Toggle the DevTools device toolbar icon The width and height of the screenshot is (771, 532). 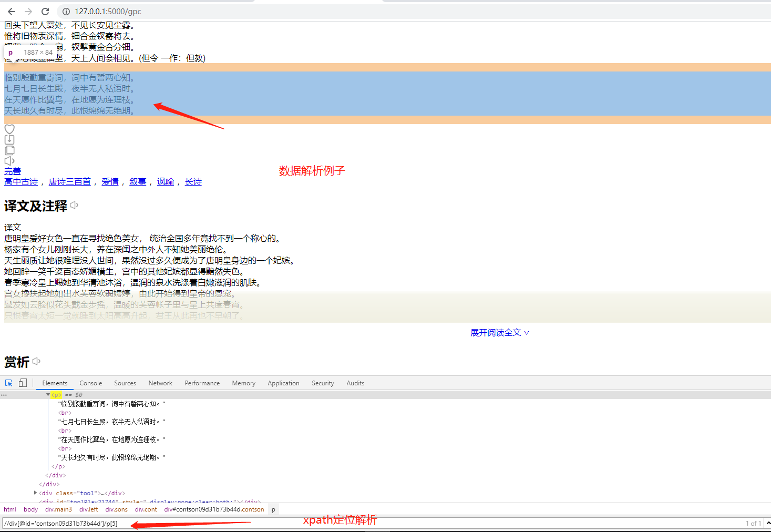click(x=23, y=383)
